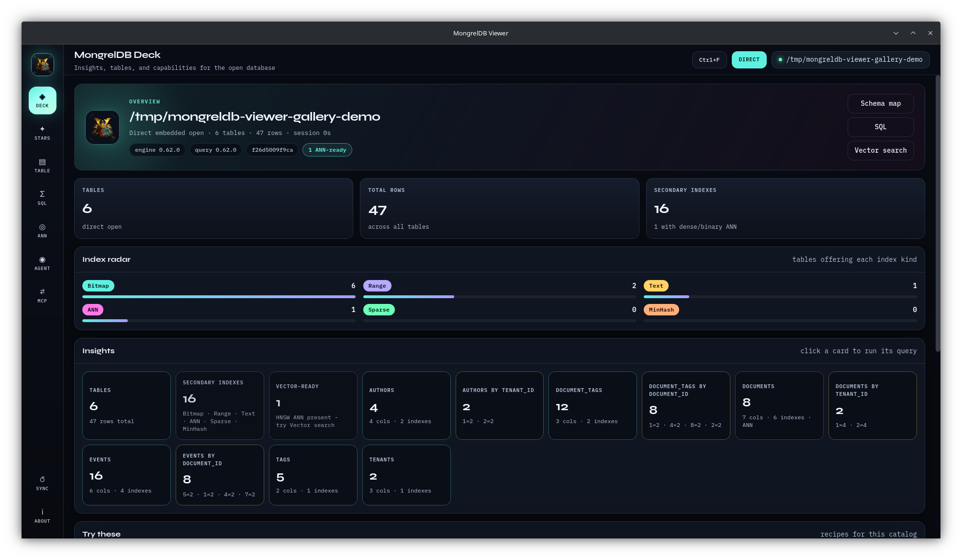Click the pink ANN index tag

pyautogui.click(x=93, y=310)
